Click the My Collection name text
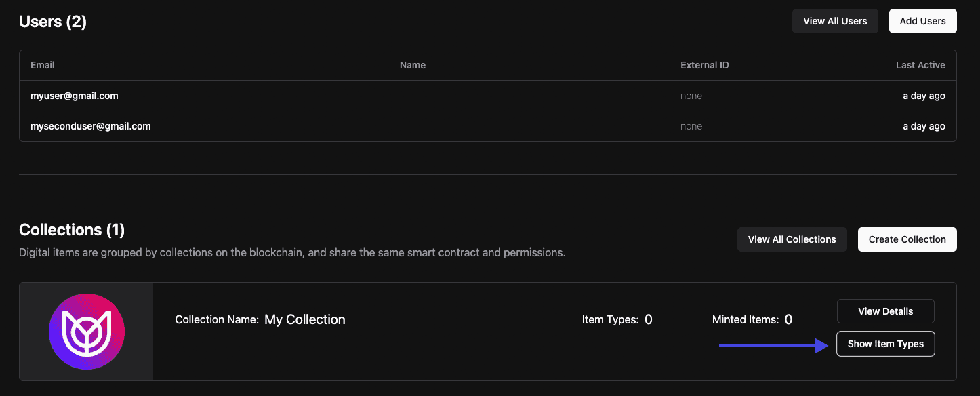The image size is (980, 396). 304,319
